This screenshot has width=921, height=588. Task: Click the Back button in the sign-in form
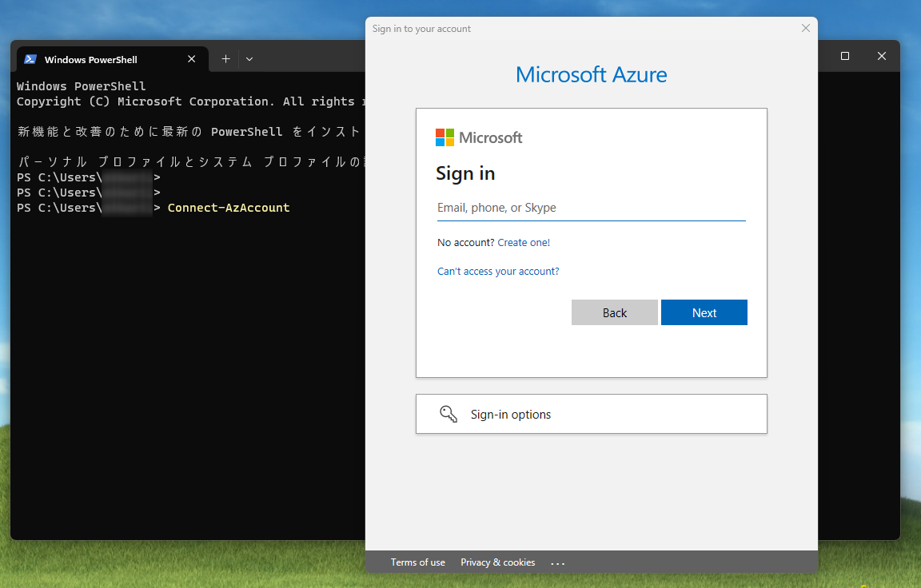click(x=614, y=312)
